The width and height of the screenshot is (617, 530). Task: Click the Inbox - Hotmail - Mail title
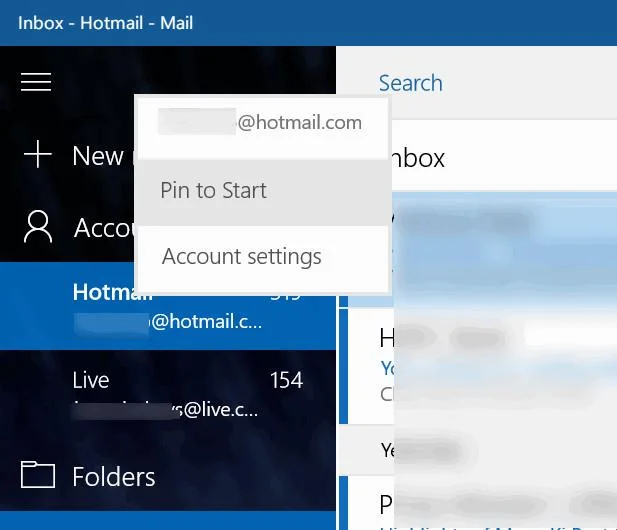click(x=105, y=23)
